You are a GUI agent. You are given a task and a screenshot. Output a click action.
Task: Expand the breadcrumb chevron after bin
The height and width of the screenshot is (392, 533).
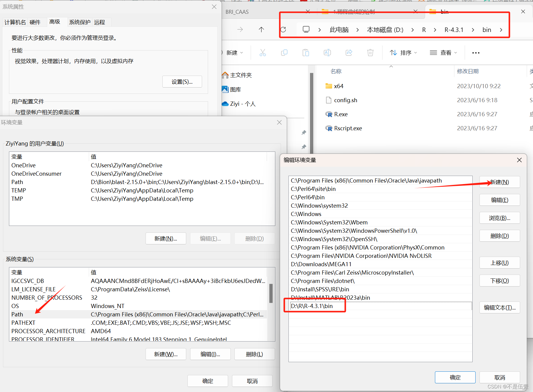click(x=501, y=30)
